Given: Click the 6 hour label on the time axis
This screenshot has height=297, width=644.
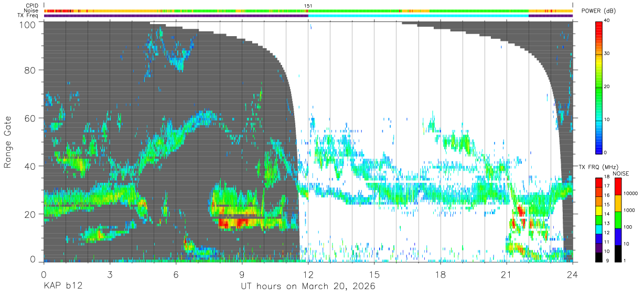Looking at the screenshot, I should (176, 275).
